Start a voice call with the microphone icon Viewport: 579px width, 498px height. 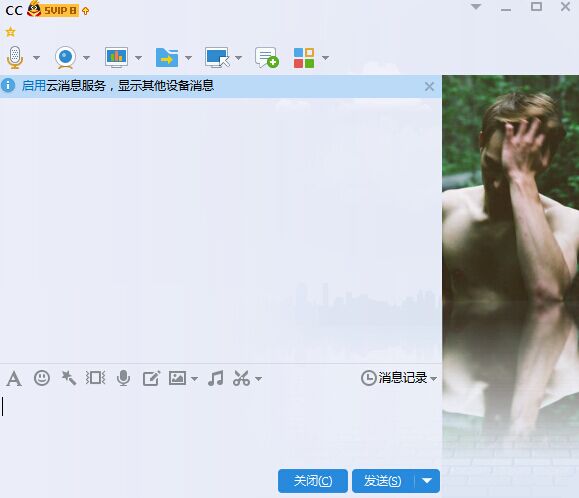tap(15, 57)
